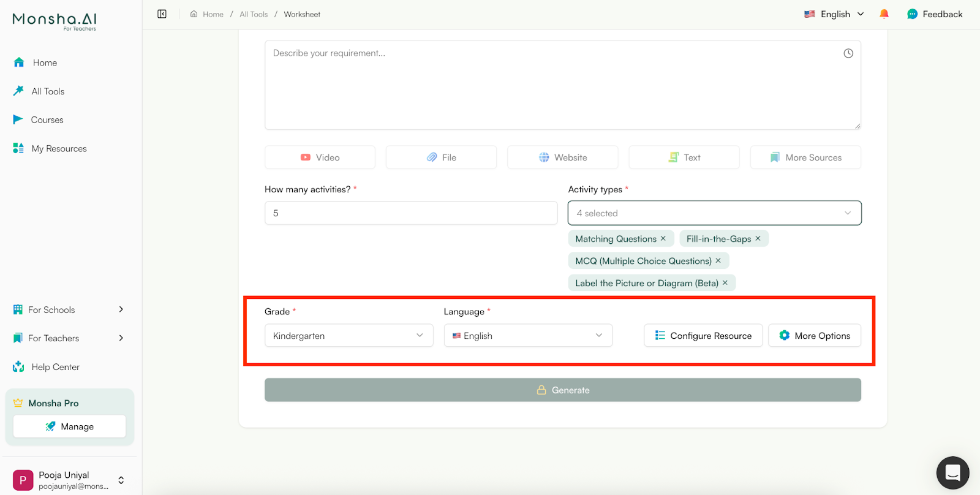Expand the For Teachers submenu chevron
980x495 pixels.
coord(121,338)
